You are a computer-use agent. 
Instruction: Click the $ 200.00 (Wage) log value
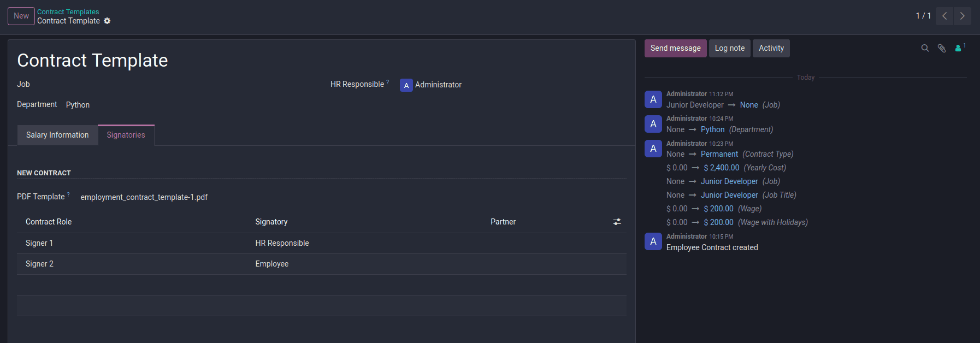[x=719, y=209]
